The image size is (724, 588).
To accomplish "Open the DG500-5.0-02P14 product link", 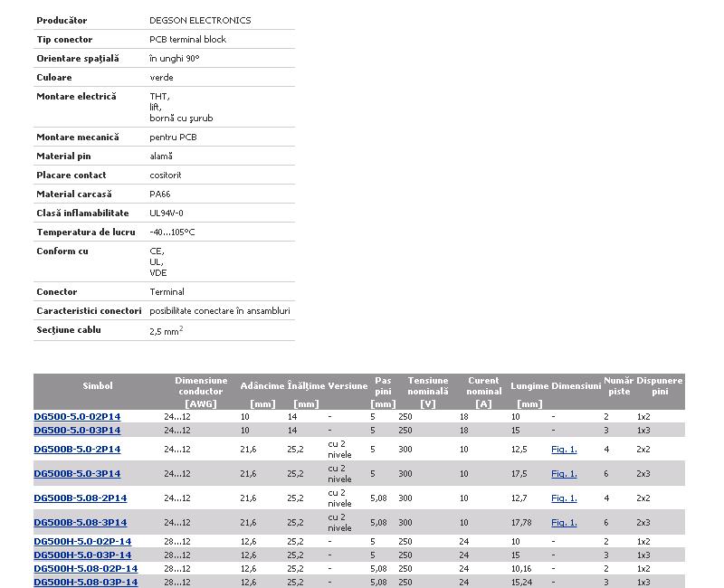I will pyautogui.click(x=77, y=416).
